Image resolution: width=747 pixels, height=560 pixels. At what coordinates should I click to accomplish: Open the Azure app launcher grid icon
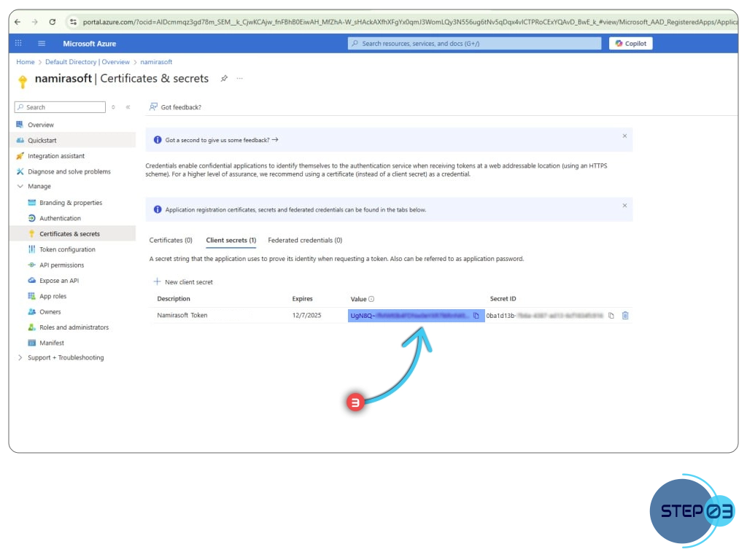(x=18, y=44)
